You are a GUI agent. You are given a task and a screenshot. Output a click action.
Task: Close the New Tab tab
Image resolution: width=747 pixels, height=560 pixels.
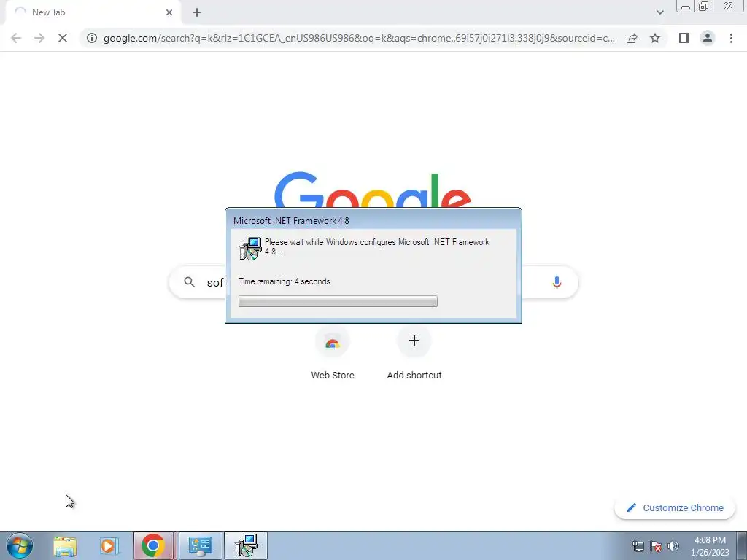click(x=169, y=12)
